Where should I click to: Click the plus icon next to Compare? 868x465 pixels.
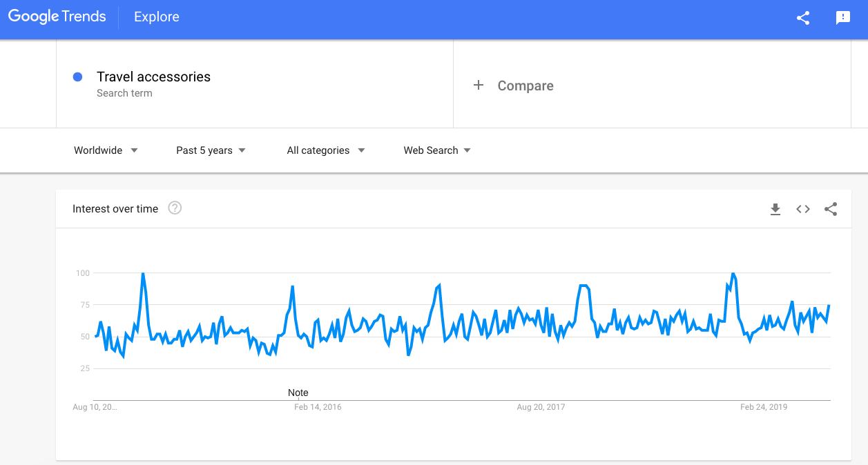pyautogui.click(x=478, y=86)
